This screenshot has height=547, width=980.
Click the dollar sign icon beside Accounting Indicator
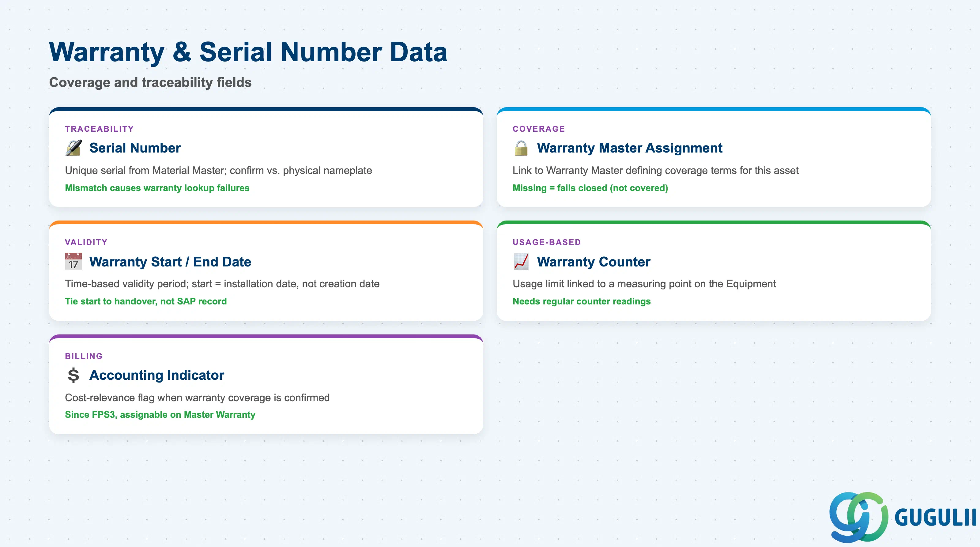tap(73, 375)
